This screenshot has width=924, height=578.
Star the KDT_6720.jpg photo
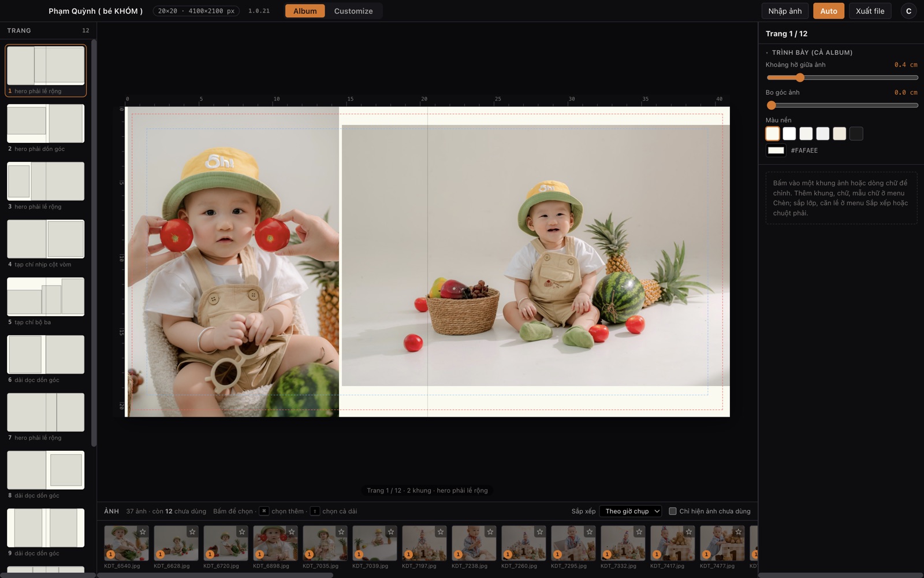(242, 532)
